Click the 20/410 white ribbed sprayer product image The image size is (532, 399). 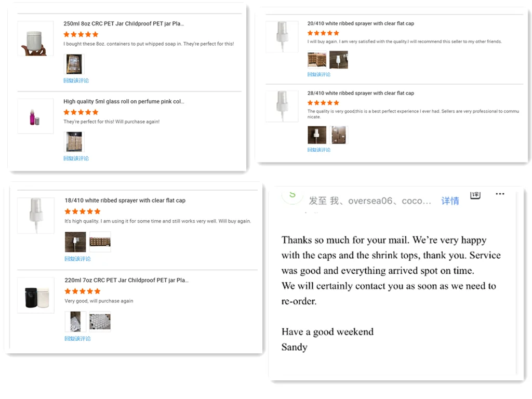pyautogui.click(x=282, y=36)
